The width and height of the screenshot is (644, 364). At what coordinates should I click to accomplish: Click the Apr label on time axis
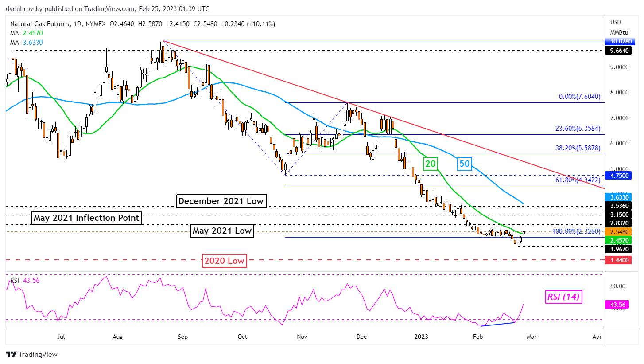pyautogui.click(x=597, y=337)
